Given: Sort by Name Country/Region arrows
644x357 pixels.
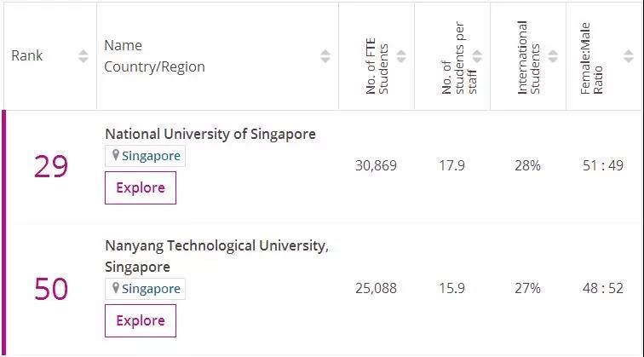Looking at the screenshot, I should tap(325, 56).
